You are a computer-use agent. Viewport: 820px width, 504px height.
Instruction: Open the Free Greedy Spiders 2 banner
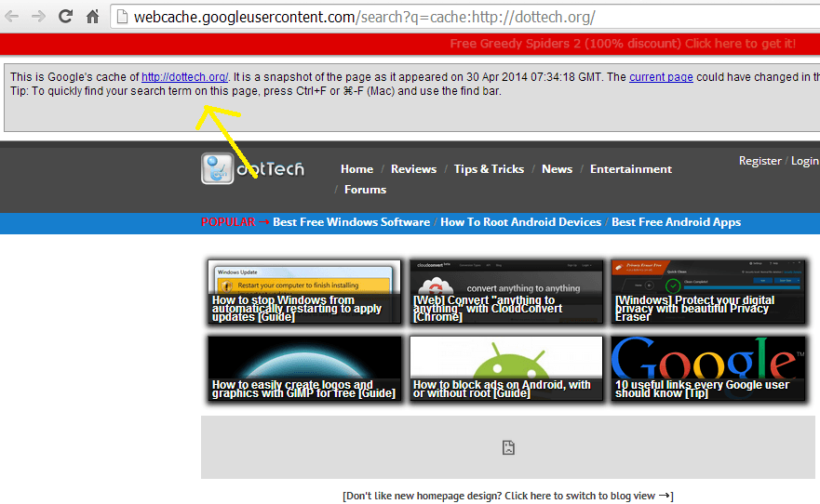pyautogui.click(x=622, y=44)
